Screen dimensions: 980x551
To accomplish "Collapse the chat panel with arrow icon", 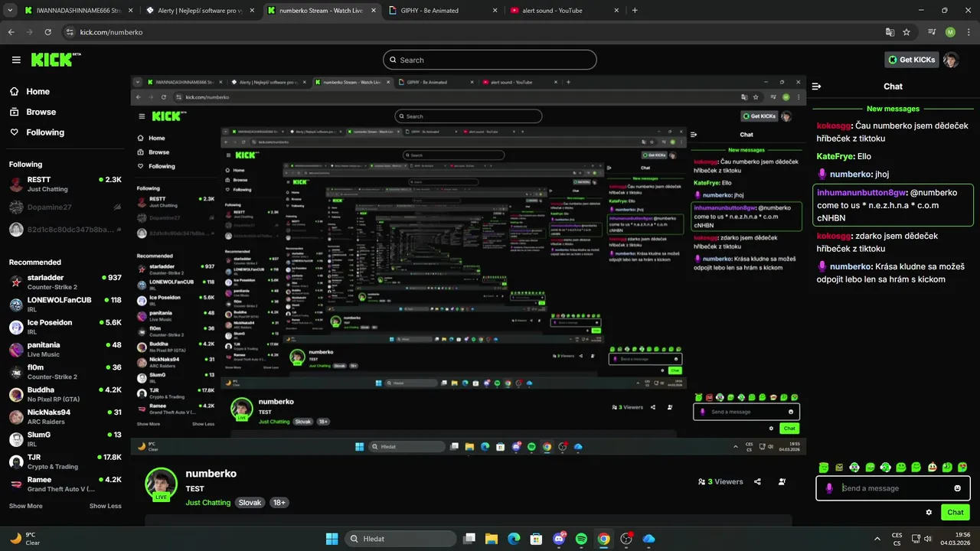I will pyautogui.click(x=817, y=86).
